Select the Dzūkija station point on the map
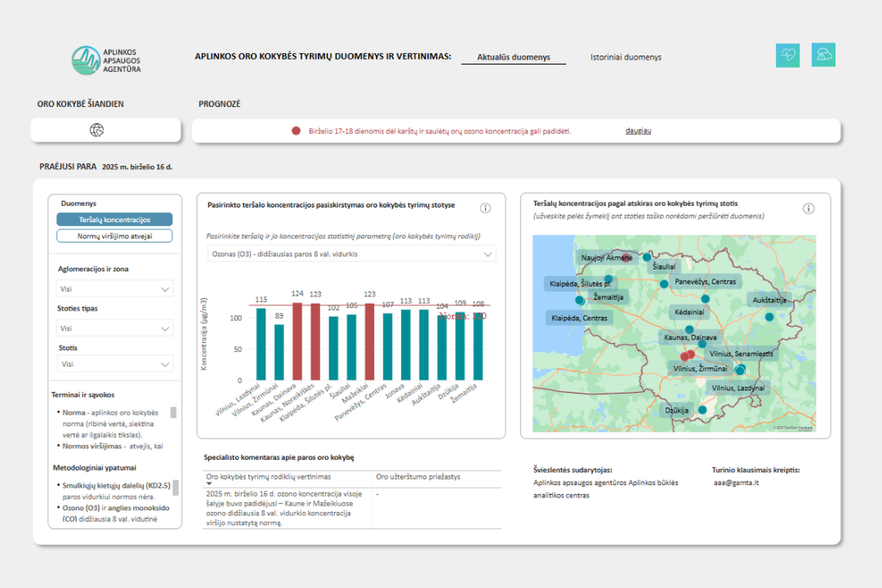The image size is (882, 588). point(703,410)
